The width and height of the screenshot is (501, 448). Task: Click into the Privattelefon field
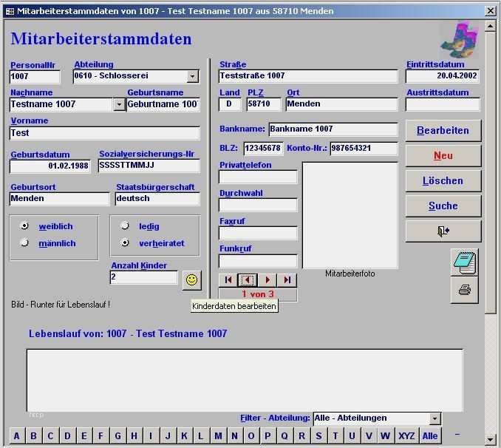[258, 177]
